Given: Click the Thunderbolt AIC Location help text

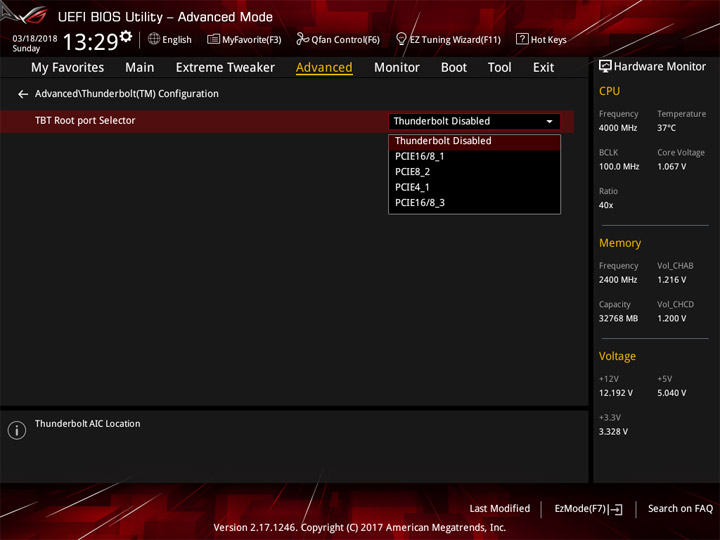Looking at the screenshot, I should point(88,424).
